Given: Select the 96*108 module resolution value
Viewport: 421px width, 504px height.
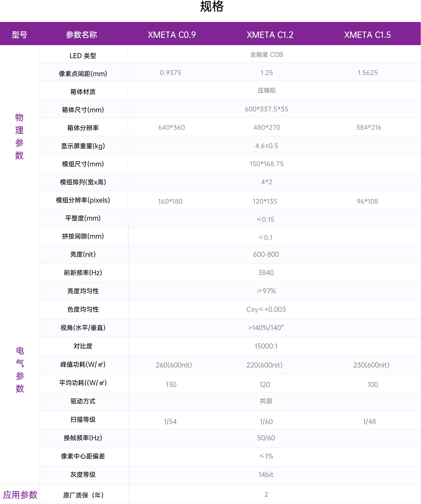Looking at the screenshot, I should pos(367,202).
